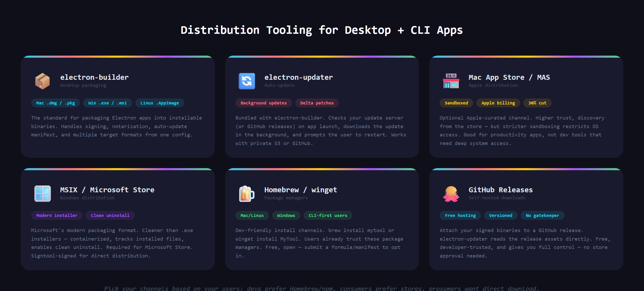This screenshot has width=644, height=291.
Task: Click the GitHub Releases description paragraph
Action: pyautogui.click(x=525, y=243)
